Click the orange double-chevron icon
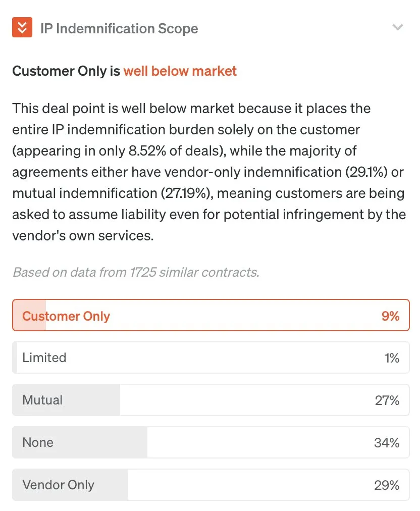 coord(22,28)
